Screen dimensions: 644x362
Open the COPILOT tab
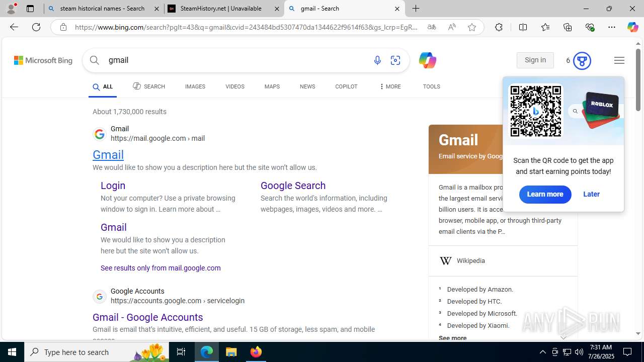[x=346, y=87]
